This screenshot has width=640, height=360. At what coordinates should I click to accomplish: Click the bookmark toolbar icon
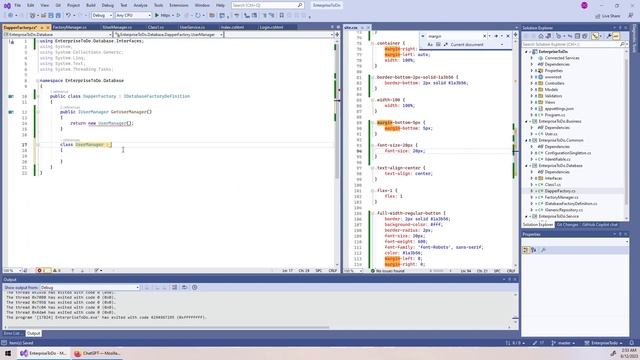point(282,16)
